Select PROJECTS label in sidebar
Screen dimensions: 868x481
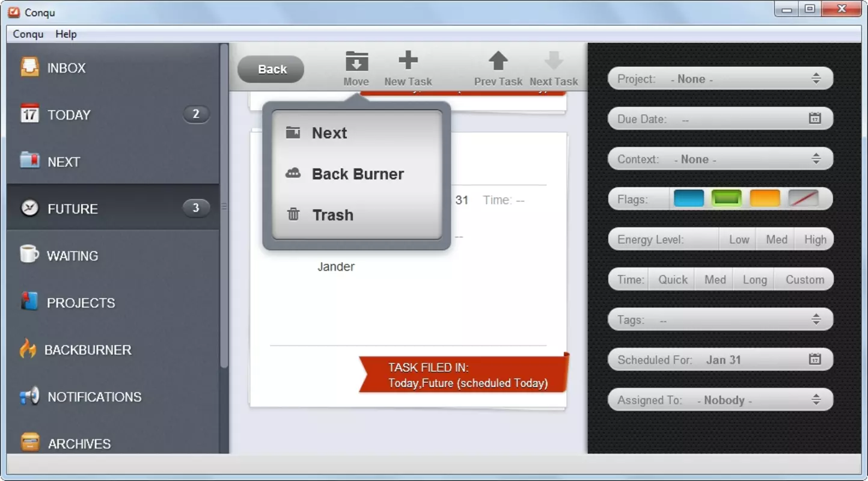pos(81,302)
